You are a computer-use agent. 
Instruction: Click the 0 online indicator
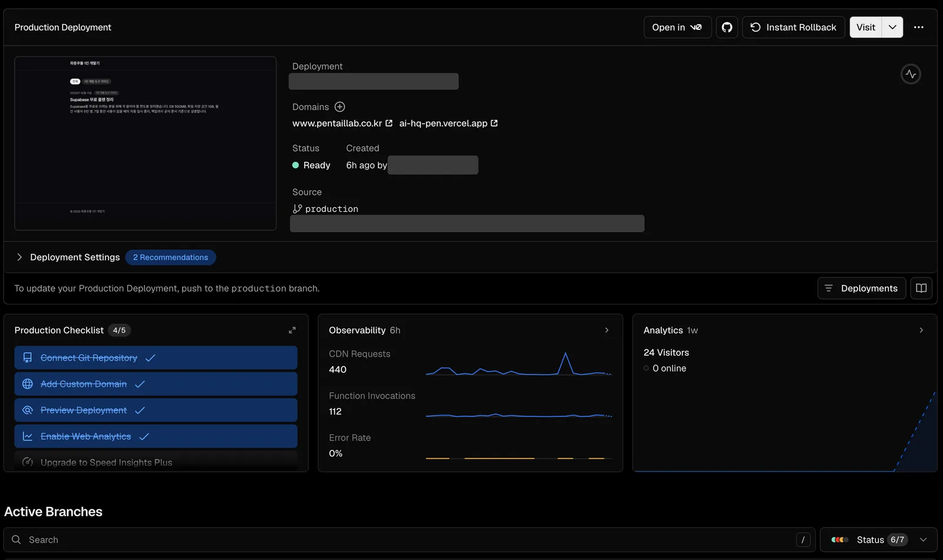[665, 369]
